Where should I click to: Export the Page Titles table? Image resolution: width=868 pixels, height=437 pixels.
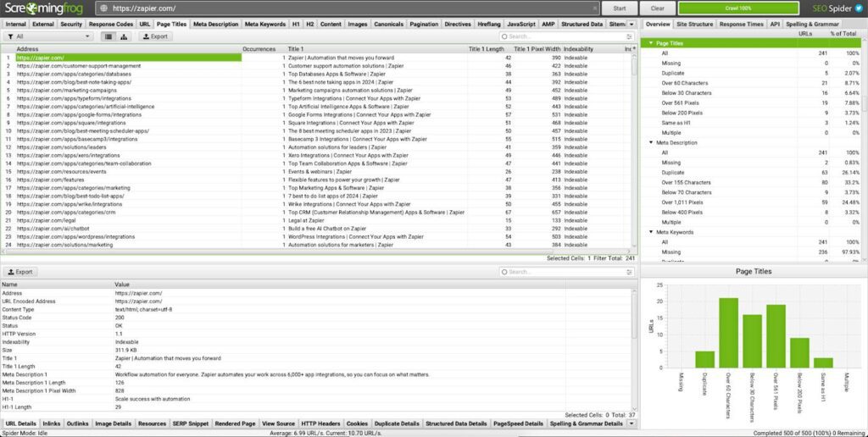[154, 36]
